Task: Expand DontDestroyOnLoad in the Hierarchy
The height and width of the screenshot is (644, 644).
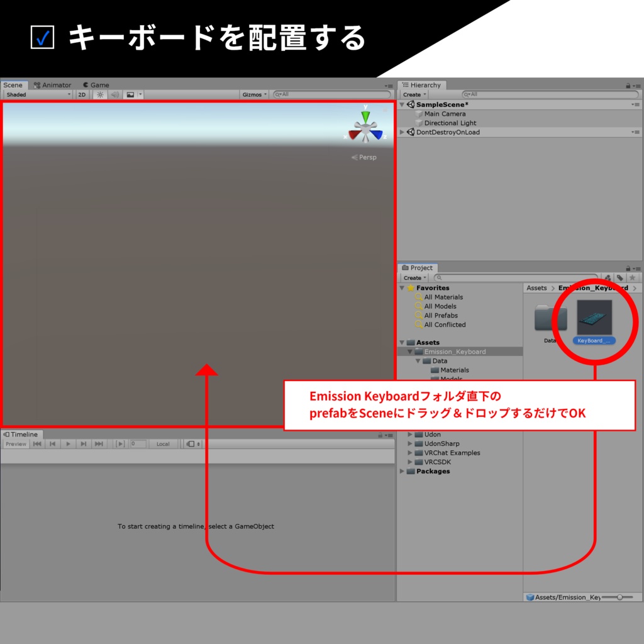Action: click(401, 132)
